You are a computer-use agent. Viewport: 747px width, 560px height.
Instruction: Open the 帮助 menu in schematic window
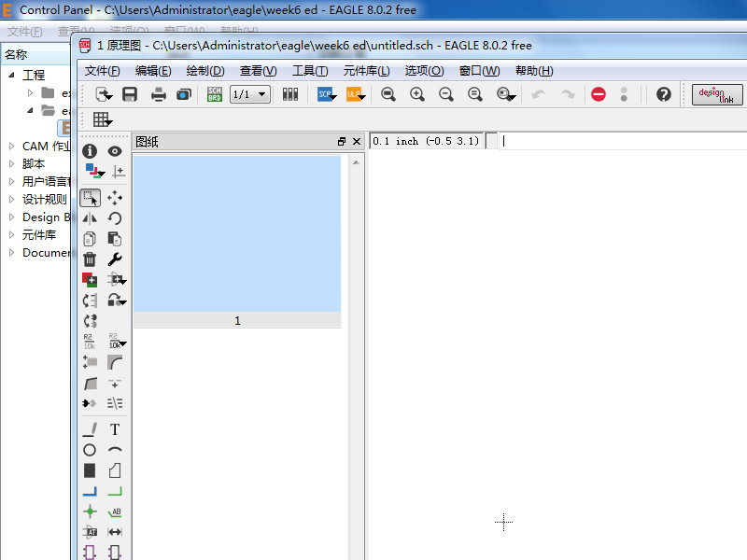click(x=534, y=71)
